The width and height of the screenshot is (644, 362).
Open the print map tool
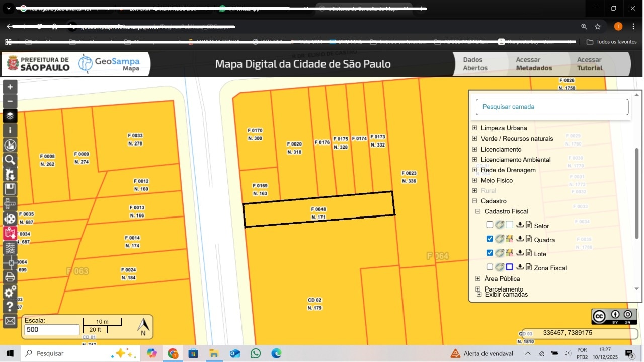coord(10,277)
